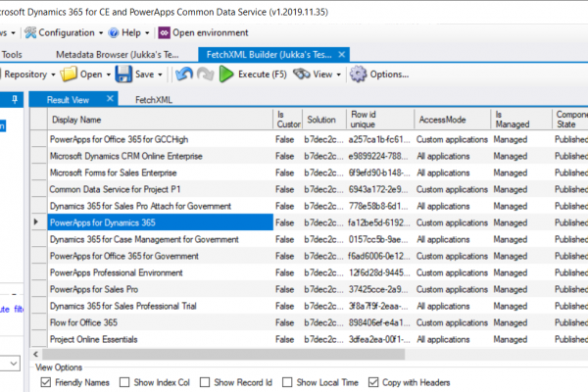Select the 'PowerApps for Sales Pro' cell
Screen dimensions: 588x392
(x=160, y=289)
